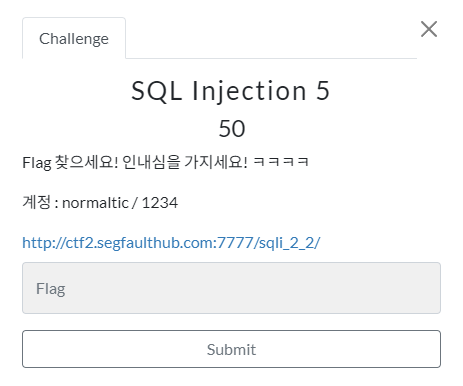463x386 pixels.
Task: Open the ctf2.segfaulthub.com sqli_2_2 link
Action: (171, 243)
